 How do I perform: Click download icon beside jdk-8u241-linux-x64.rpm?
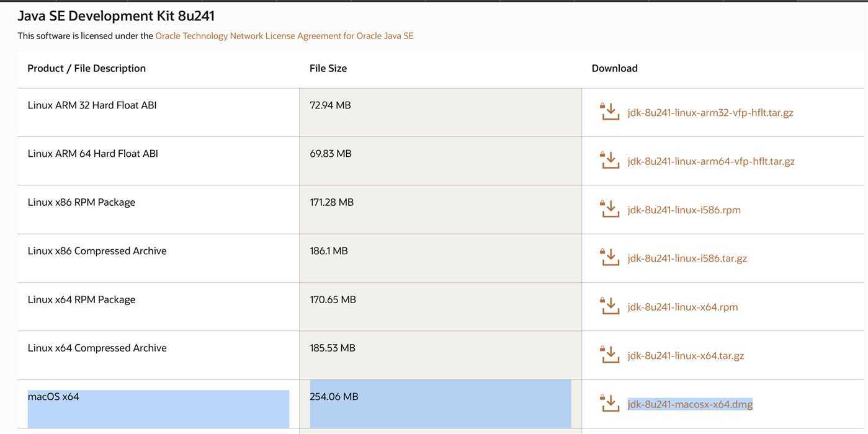[610, 306]
